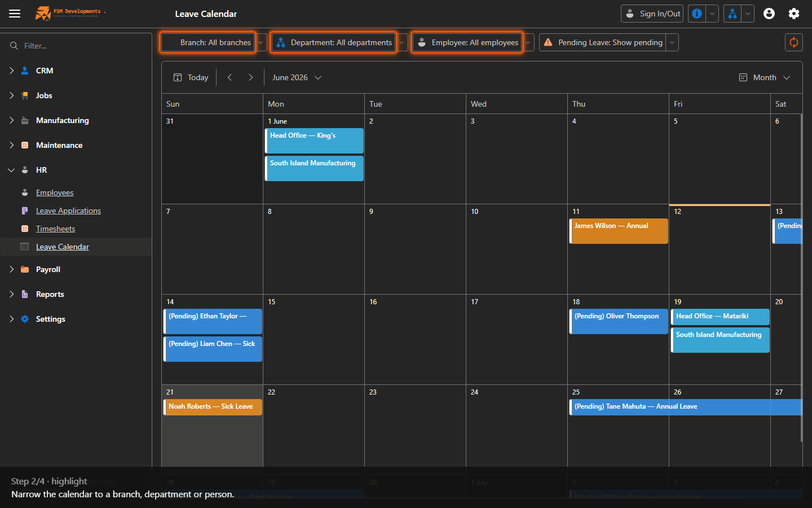Click the Pending Leave warning triangle icon
This screenshot has width=812, height=508.
pos(548,42)
